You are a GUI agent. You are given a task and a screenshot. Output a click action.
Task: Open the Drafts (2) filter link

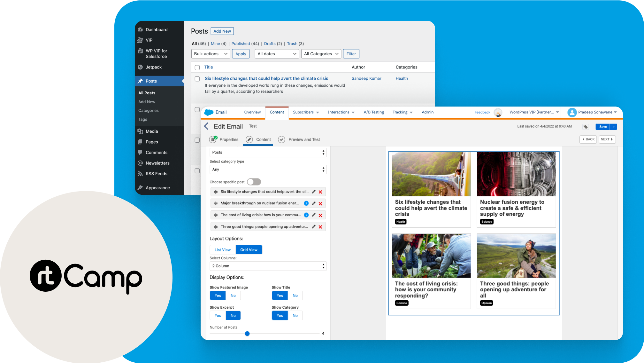(273, 44)
